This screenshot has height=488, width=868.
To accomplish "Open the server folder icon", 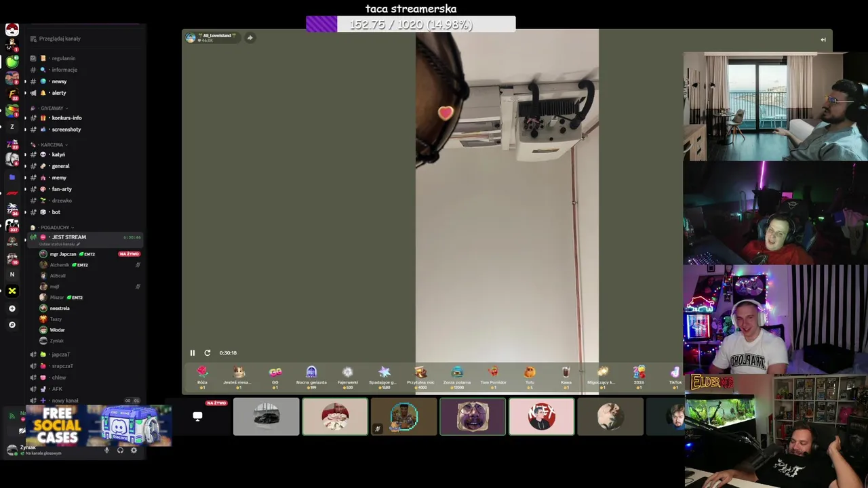I will 12,177.
